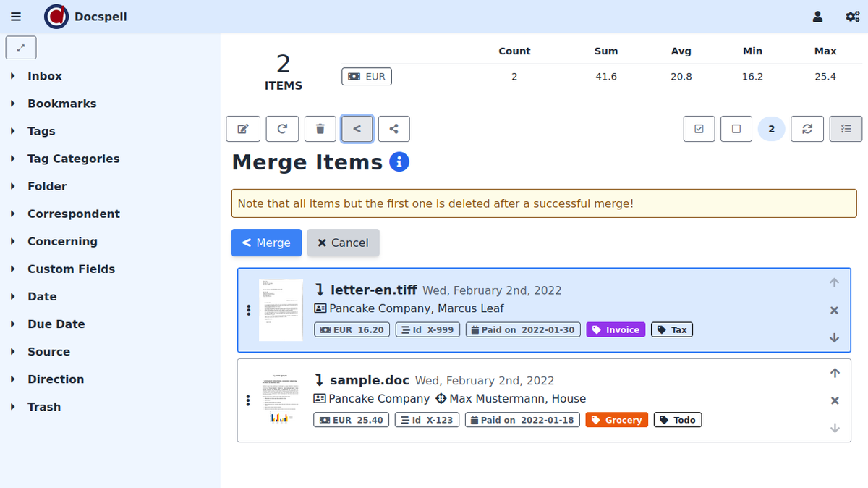Open the Merge Items info icon
868x488 pixels.
[x=399, y=162]
